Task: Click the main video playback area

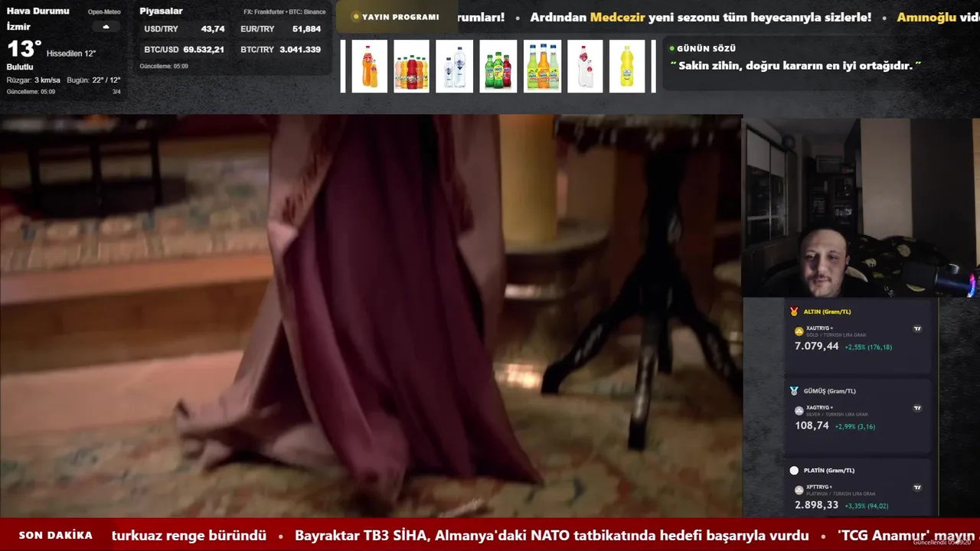Action: [x=371, y=316]
